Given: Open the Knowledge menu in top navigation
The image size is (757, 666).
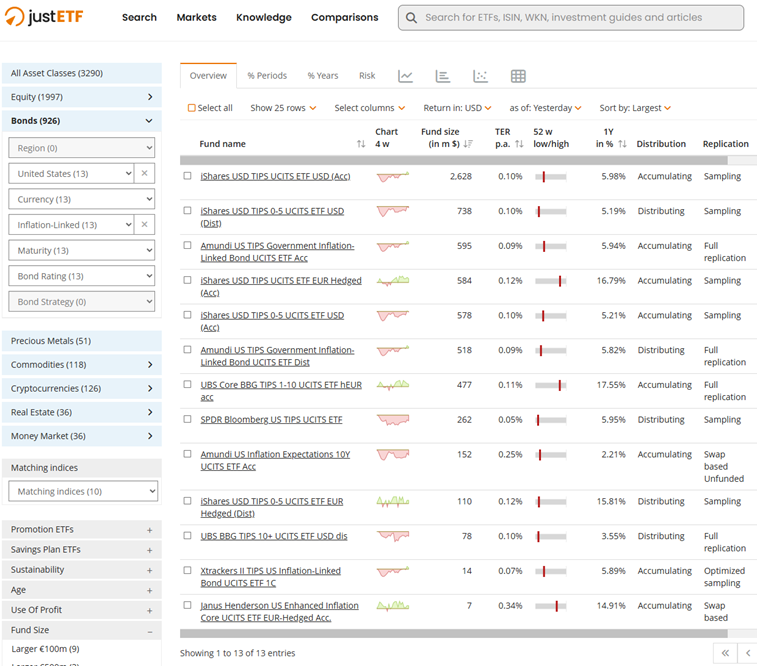Looking at the screenshot, I should pyautogui.click(x=264, y=17).
